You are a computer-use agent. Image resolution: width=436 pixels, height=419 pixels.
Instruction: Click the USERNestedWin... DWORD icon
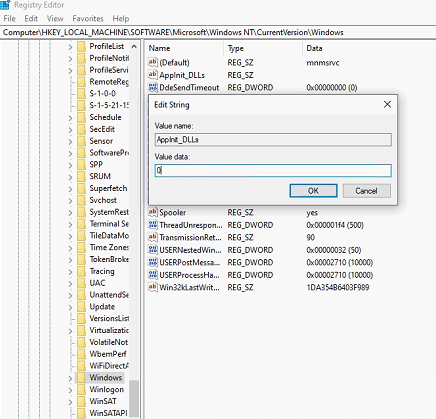click(x=153, y=250)
